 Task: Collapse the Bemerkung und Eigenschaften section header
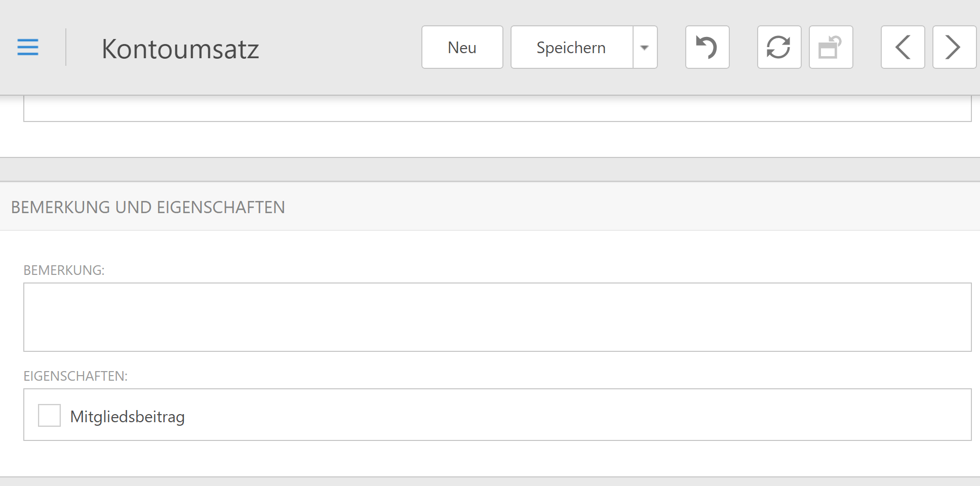[148, 207]
